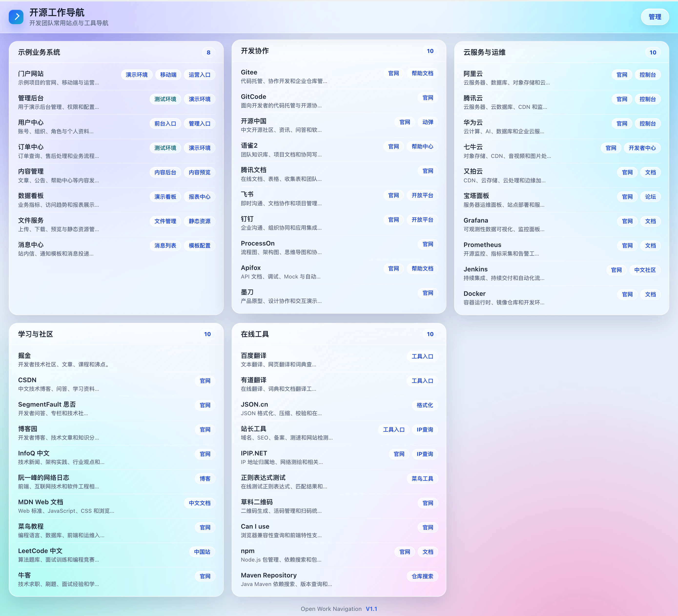Visit 墨刀 官网
The image size is (678, 616).
tap(428, 293)
